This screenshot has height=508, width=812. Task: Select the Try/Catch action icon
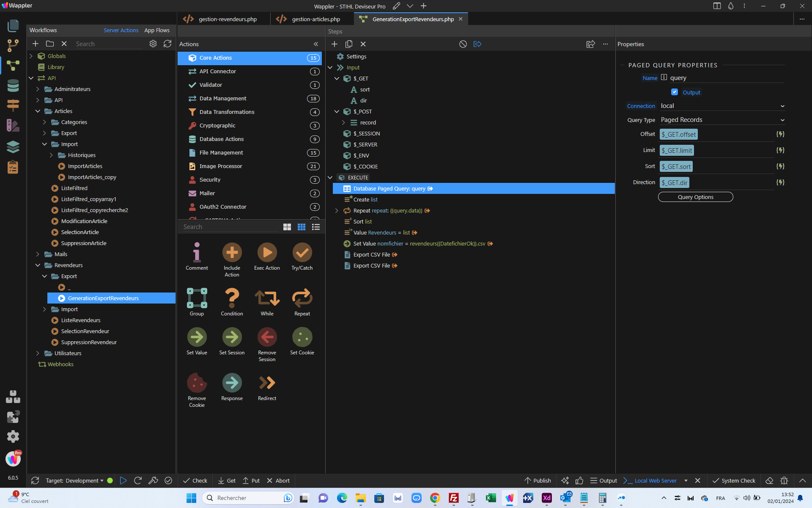302,253
